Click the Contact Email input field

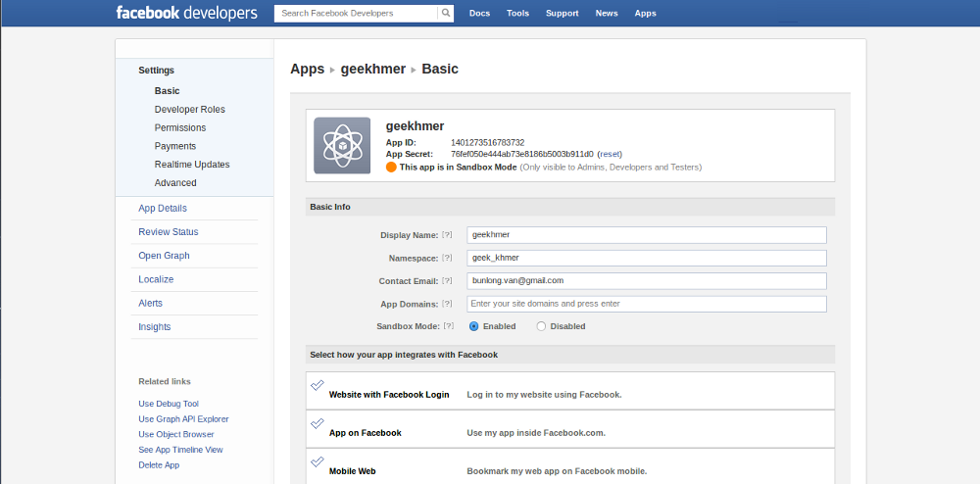point(646,281)
